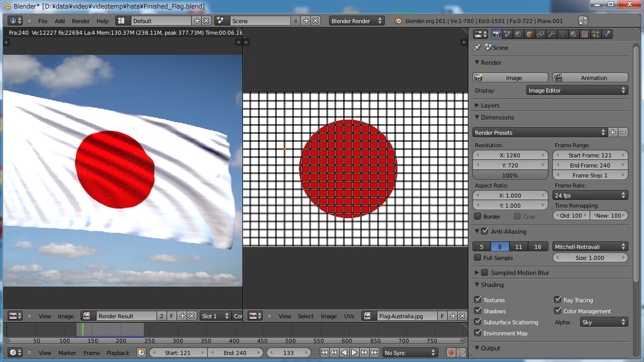Toggle the Subsurface Scattering checkbox
This screenshot has height=362, width=644.
click(478, 322)
